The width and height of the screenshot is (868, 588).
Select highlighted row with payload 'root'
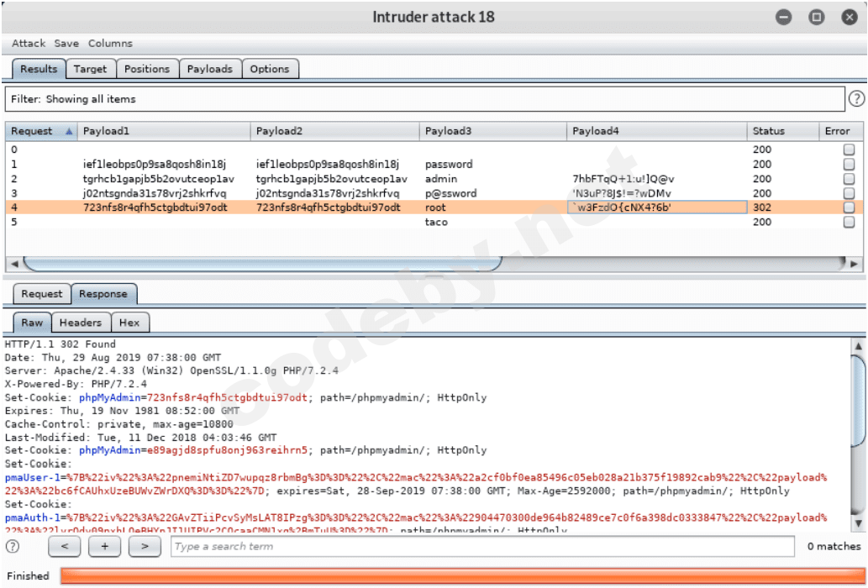click(434, 207)
